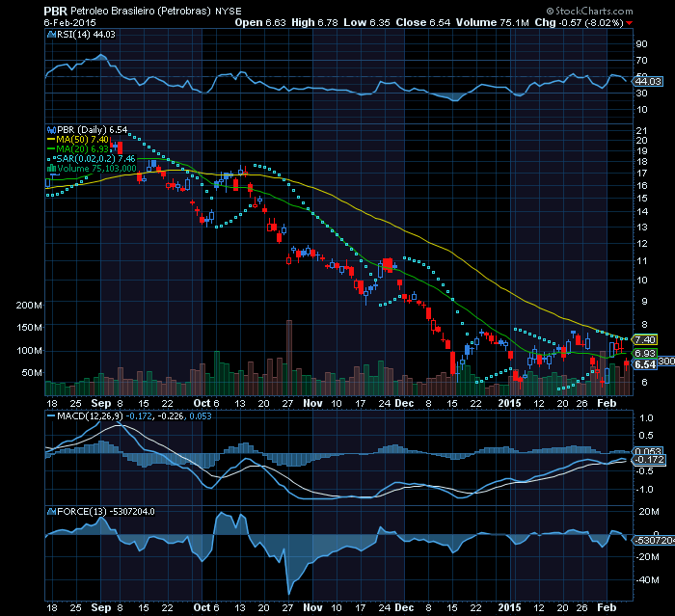Screen dimensions: 675x616
Task: Click the MACD(12,26,9) legend label
Action: [90, 416]
